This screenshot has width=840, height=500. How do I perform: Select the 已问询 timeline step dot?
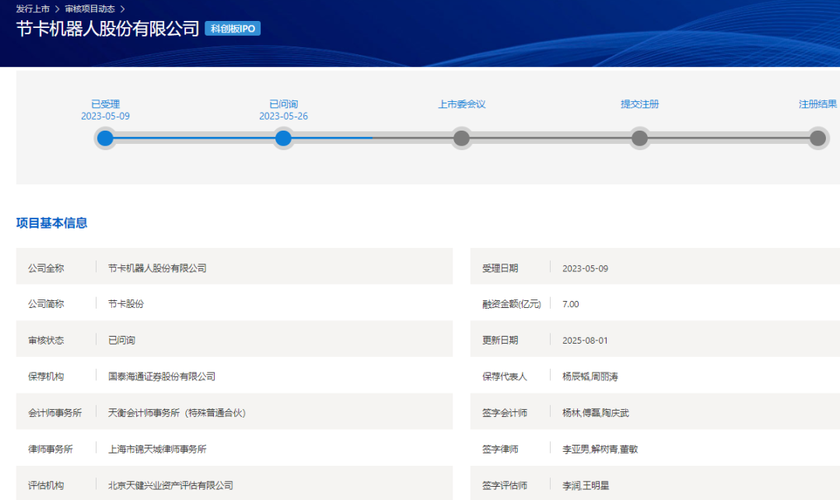[x=283, y=138]
